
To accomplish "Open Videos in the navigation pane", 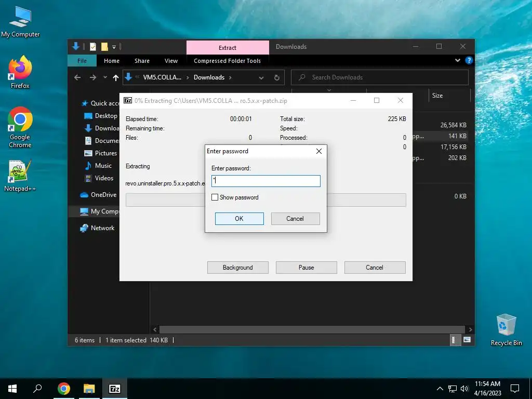I will point(99,178).
